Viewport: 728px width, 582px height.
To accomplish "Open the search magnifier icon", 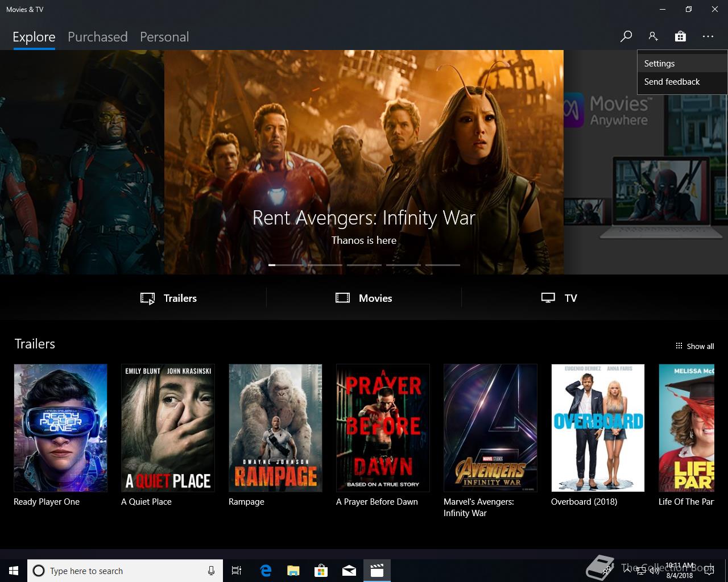I will pyautogui.click(x=626, y=36).
